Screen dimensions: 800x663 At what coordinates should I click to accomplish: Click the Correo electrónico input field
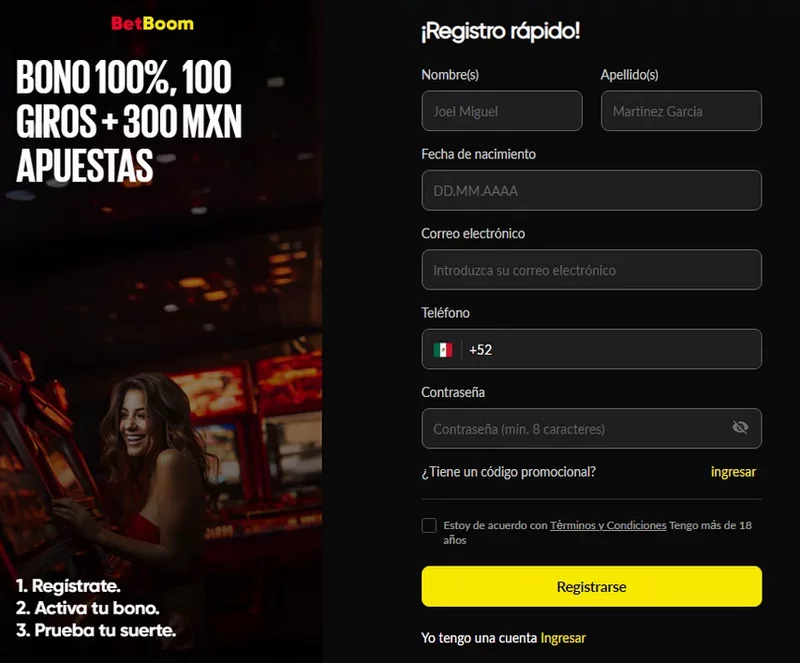coord(591,269)
